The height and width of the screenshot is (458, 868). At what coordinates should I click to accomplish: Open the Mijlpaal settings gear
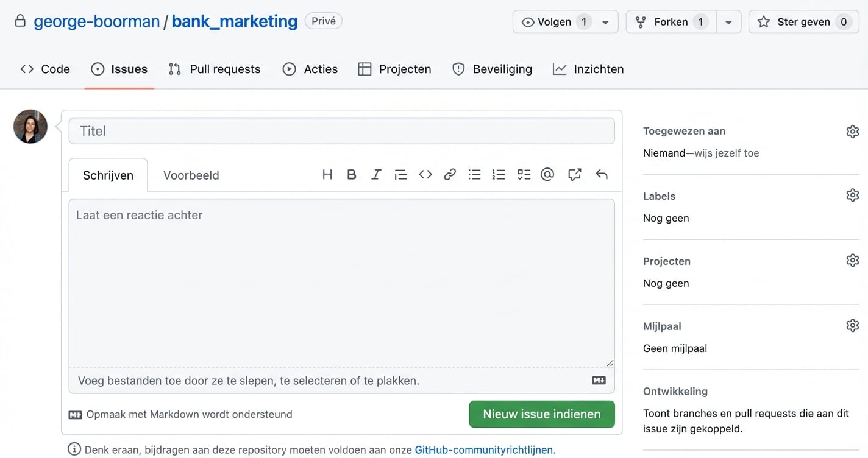click(x=852, y=325)
